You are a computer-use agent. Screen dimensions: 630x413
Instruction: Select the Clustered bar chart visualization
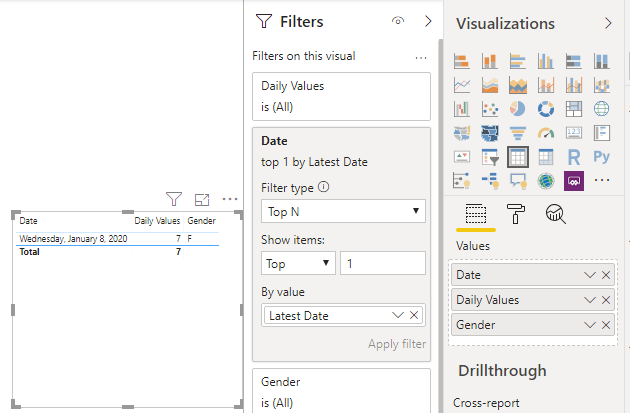[x=518, y=61]
